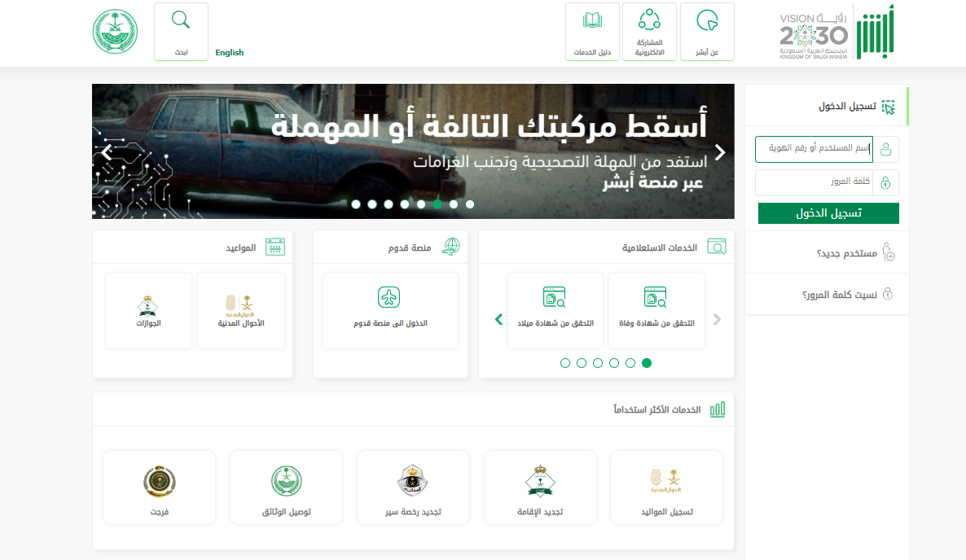Open الدخول الى منصة قدوم card
The image size is (966, 560).
point(391,311)
